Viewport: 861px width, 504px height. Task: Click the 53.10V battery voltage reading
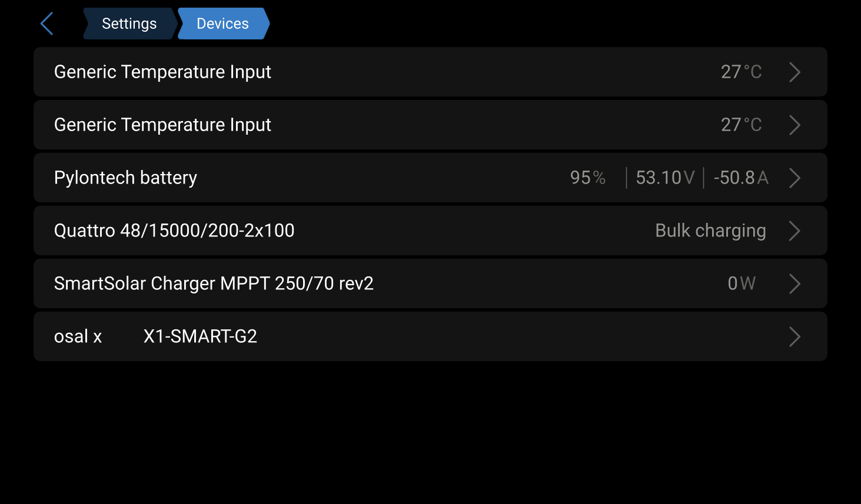665,178
